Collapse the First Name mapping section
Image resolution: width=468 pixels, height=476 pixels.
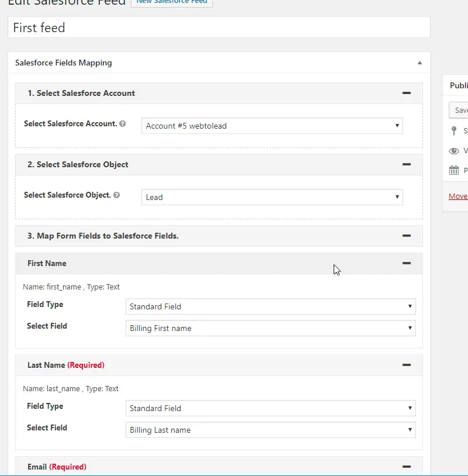406,263
